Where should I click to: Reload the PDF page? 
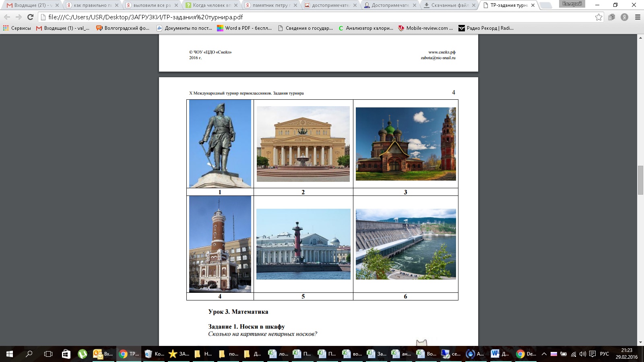[30, 17]
